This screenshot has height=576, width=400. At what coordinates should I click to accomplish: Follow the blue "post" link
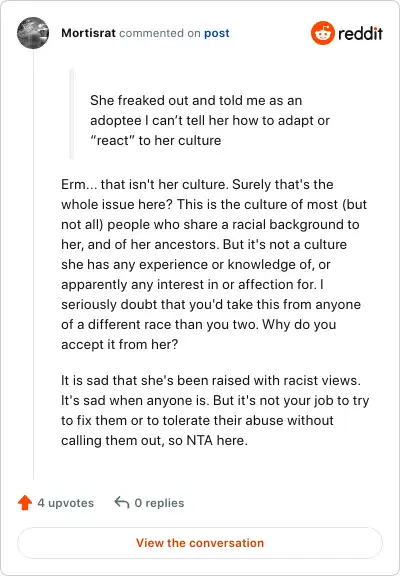217,33
